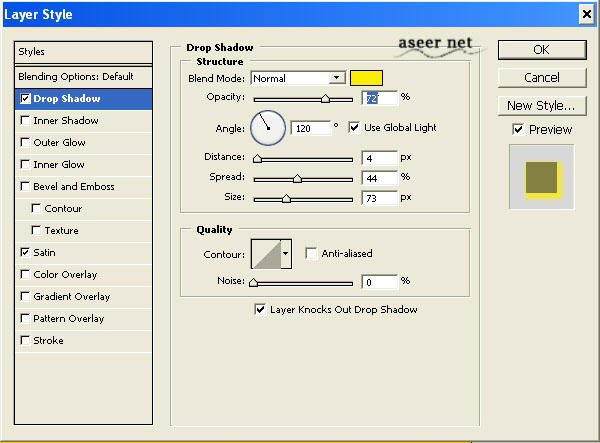Uncheck the Drop Shadow checkbox
This screenshot has height=443, width=600.
point(25,99)
